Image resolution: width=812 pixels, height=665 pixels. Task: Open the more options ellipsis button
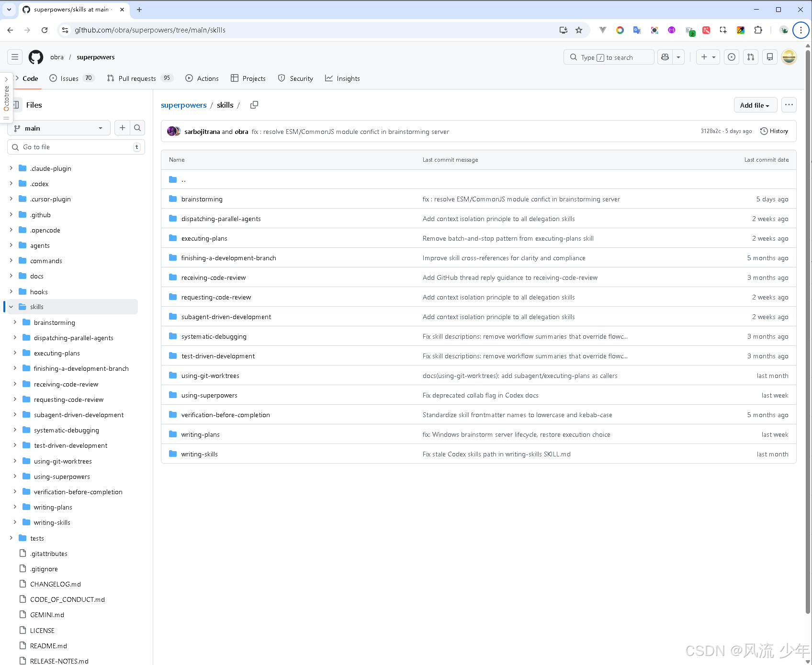coord(789,105)
